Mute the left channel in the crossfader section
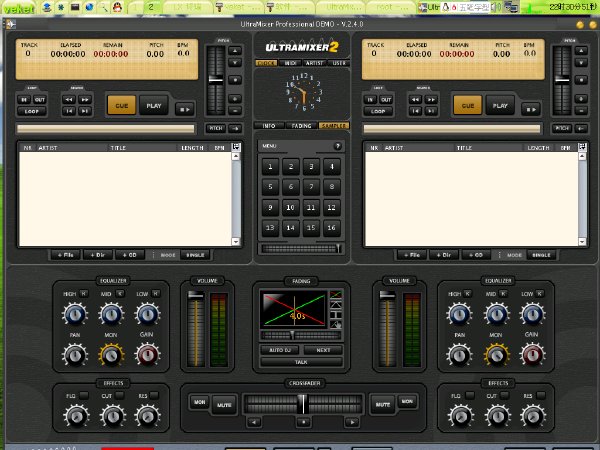Viewport: 600px width, 450px height. click(x=224, y=405)
